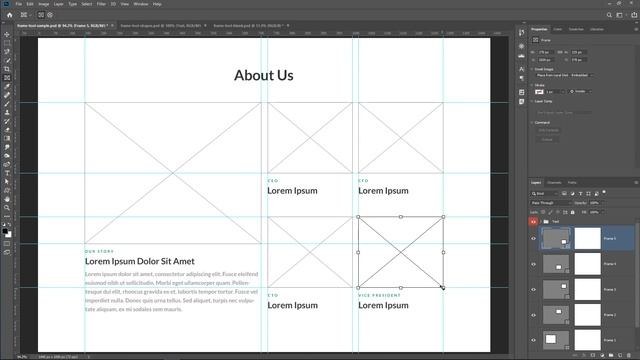Expand the Text layer group
The width and height of the screenshot is (640, 360).
click(x=541, y=222)
